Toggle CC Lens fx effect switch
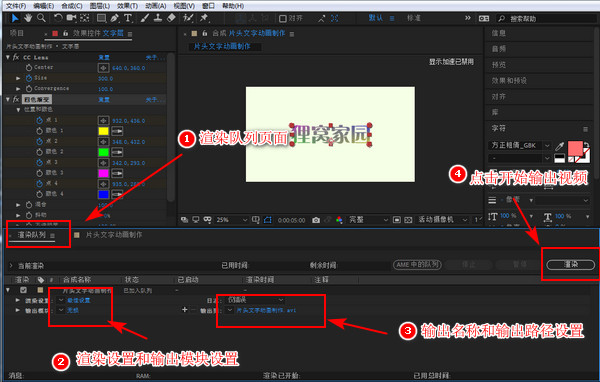 16,57
